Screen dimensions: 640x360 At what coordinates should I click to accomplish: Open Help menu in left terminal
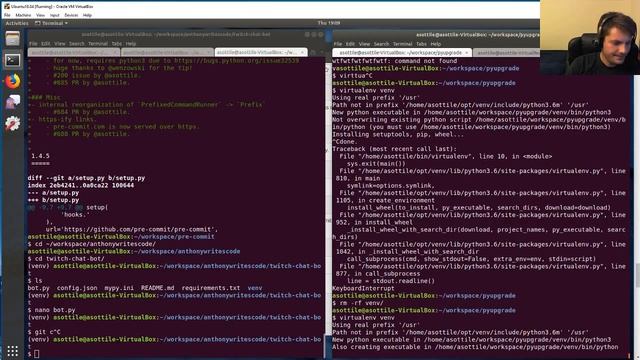[x=131, y=44]
